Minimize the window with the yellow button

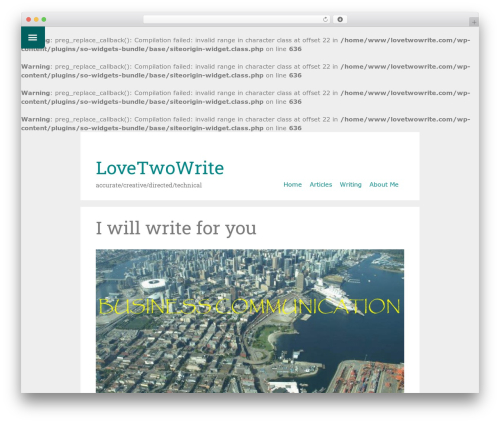coord(36,20)
